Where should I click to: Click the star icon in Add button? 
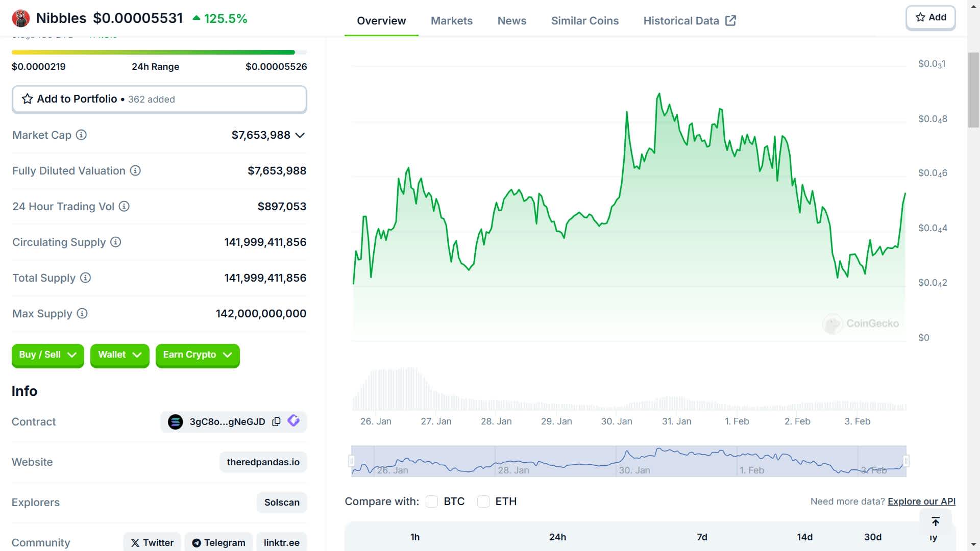(920, 17)
